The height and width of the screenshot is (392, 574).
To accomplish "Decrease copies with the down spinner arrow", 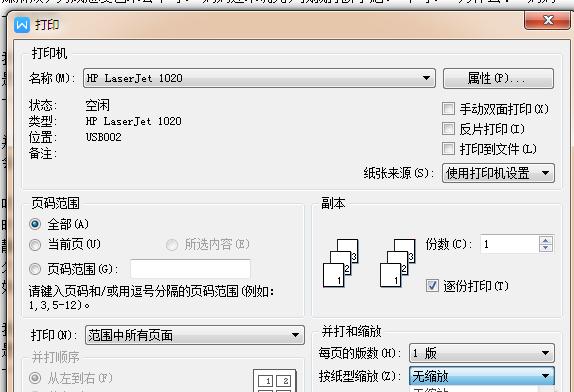I will [546, 248].
